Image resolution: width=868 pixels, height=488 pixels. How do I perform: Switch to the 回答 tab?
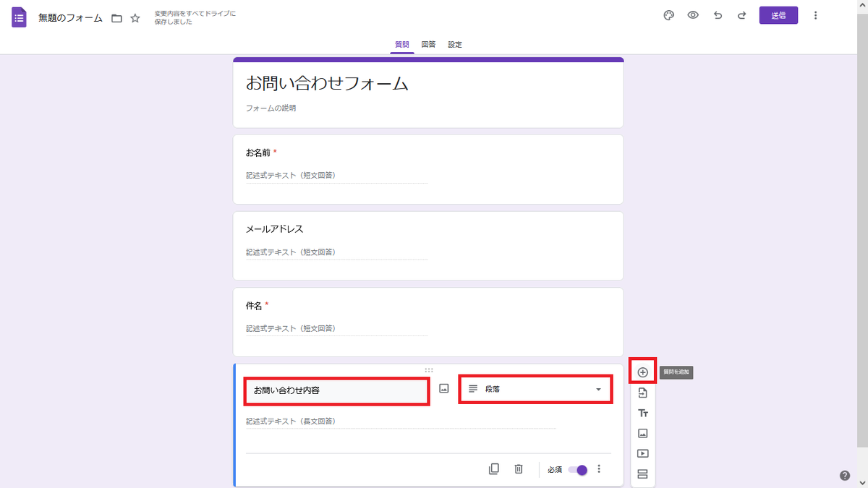429,44
